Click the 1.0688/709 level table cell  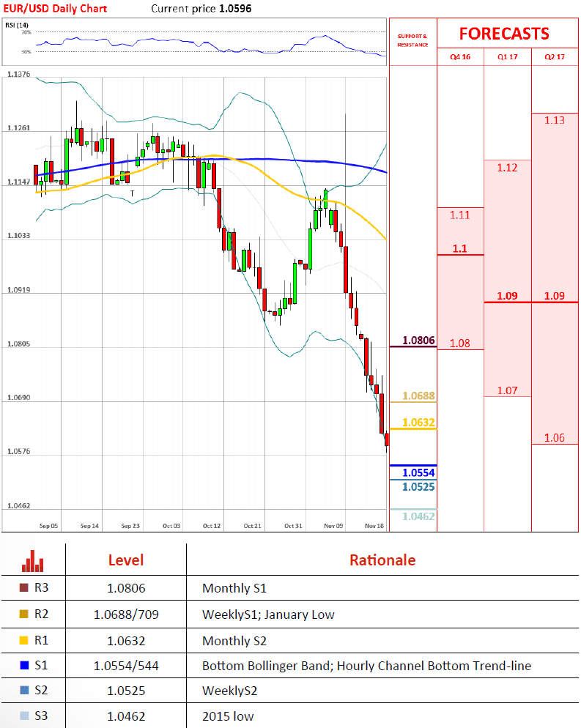tap(126, 614)
